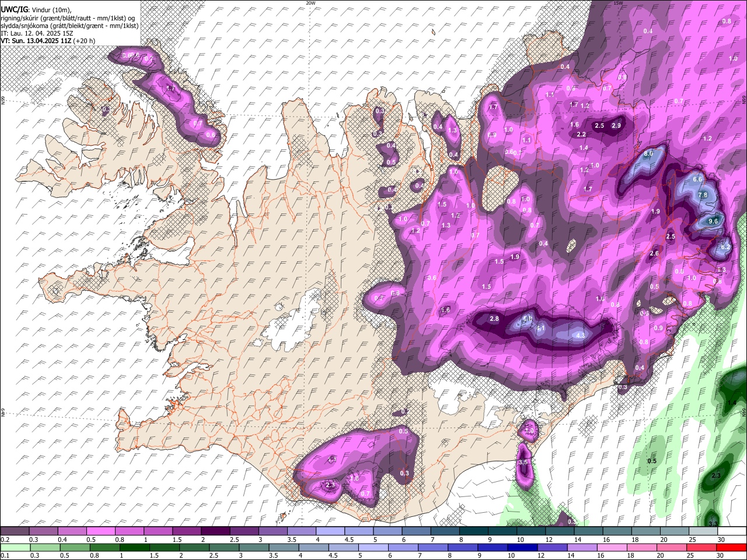Select the 'rigning/skúrir' legend description line
The height and width of the screenshot is (560, 747).
click(68, 17)
